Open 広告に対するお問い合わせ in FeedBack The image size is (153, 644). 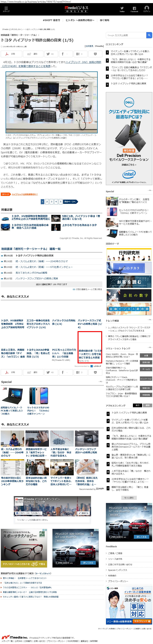click(120, 564)
